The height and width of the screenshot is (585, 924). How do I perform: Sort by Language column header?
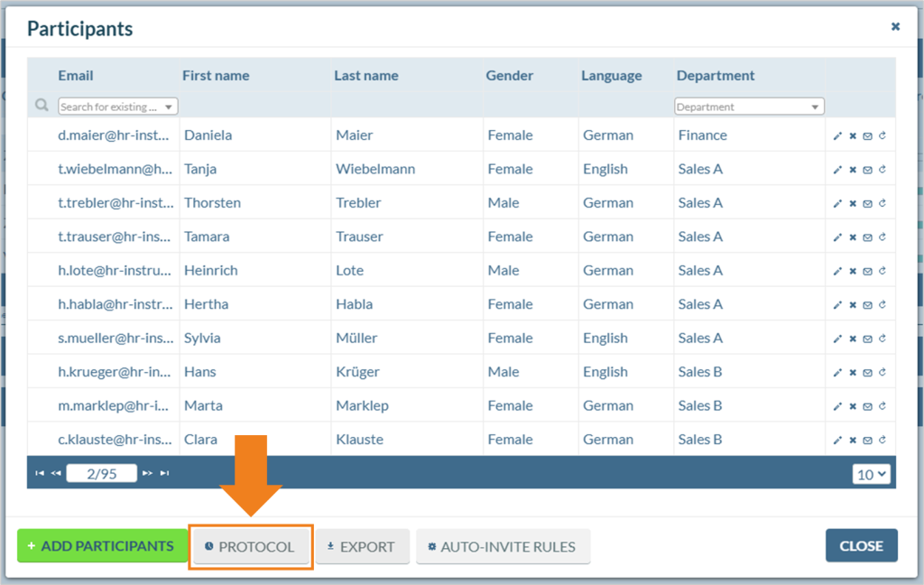611,76
